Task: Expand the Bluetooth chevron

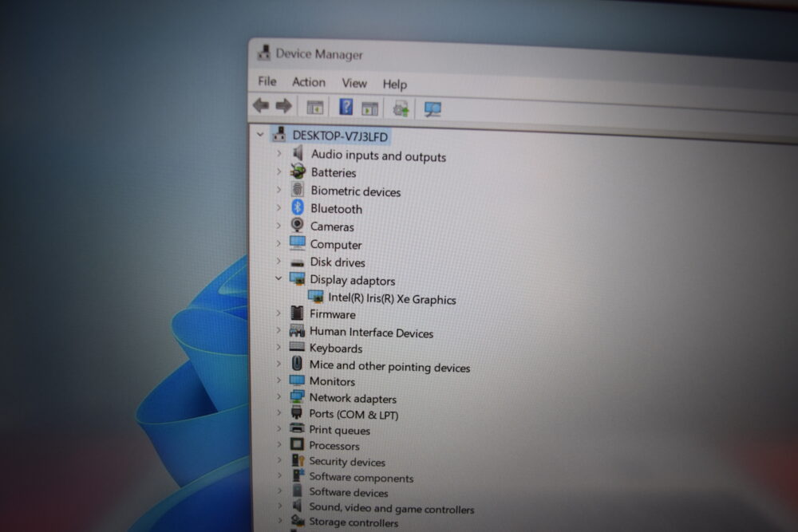Action: pos(279,207)
